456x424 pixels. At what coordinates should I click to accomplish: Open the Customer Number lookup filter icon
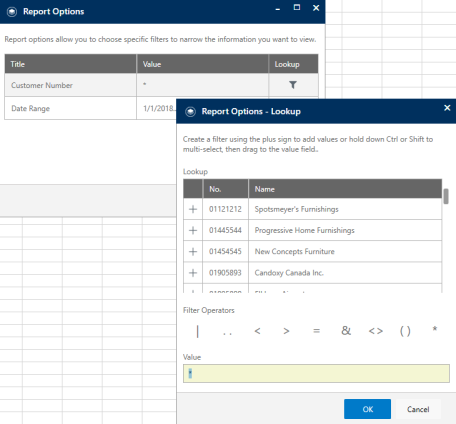coord(293,85)
